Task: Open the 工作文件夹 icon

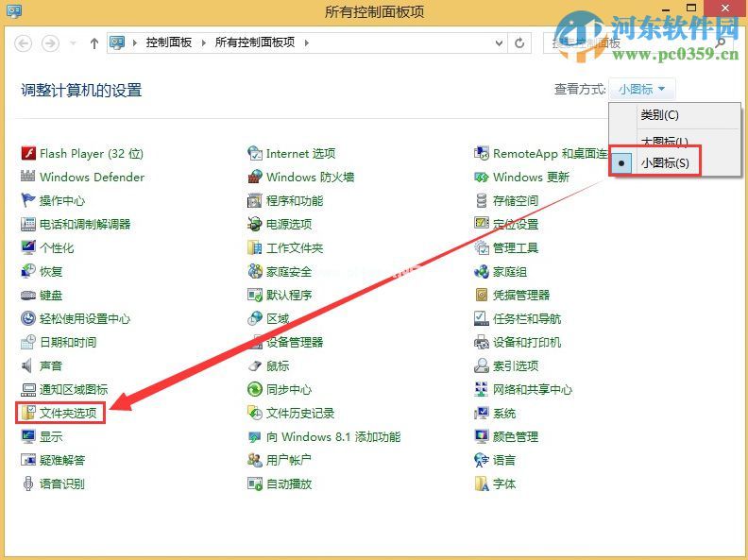Action: click(255, 247)
